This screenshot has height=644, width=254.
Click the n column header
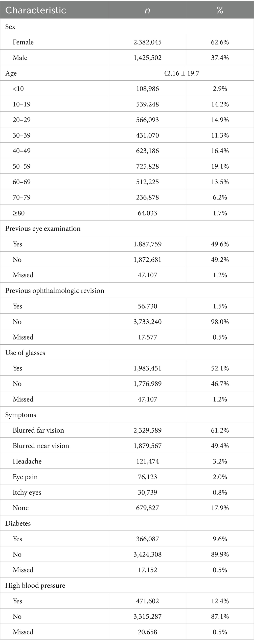pyautogui.click(x=147, y=10)
